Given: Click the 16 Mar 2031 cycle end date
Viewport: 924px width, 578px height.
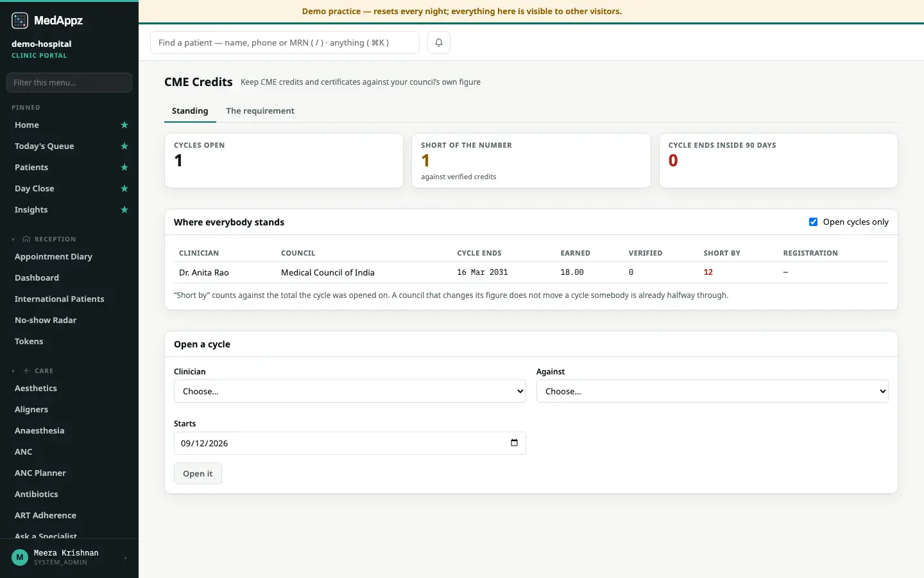Looking at the screenshot, I should tap(483, 272).
